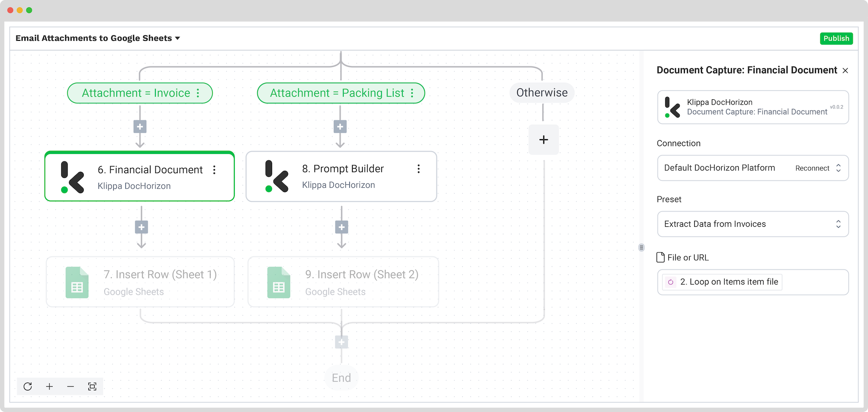
Task: Open 6. Financial Document step options menu
Action: tap(214, 170)
